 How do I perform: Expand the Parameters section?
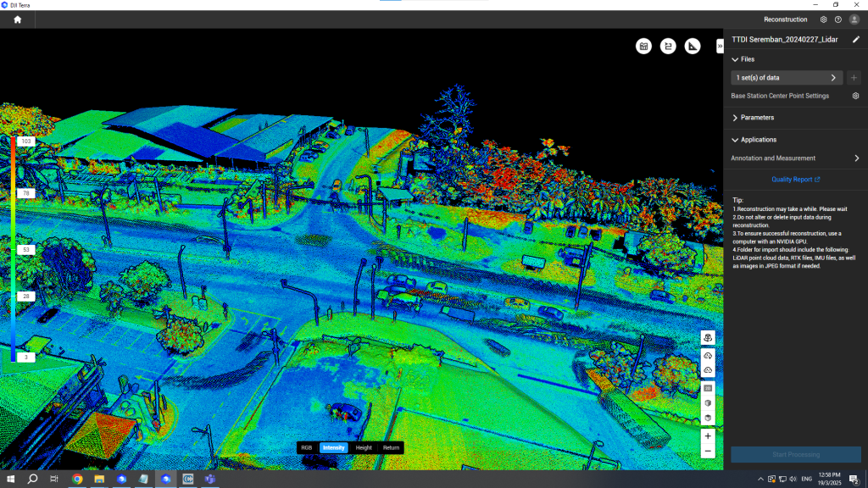735,118
